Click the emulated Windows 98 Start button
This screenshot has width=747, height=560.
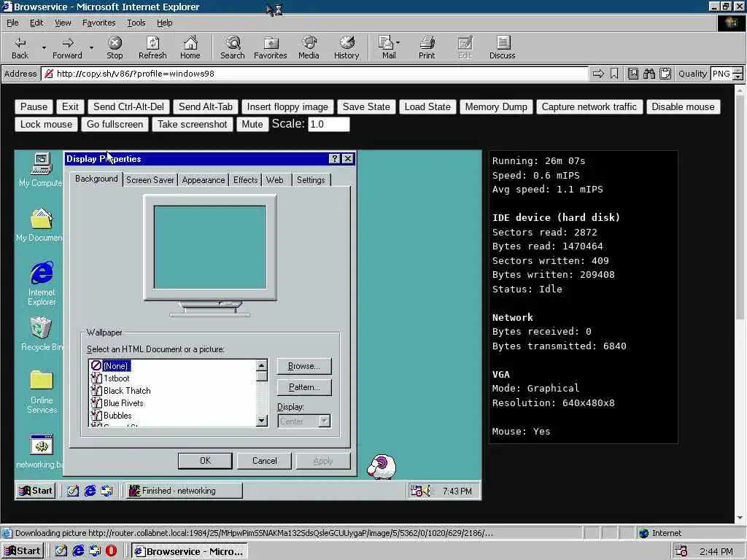pos(36,491)
